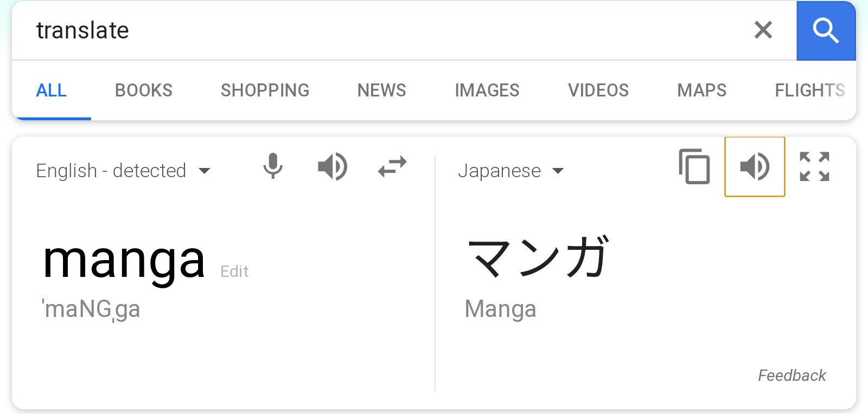
Task: Swap the source and target languages
Action: 392,166
